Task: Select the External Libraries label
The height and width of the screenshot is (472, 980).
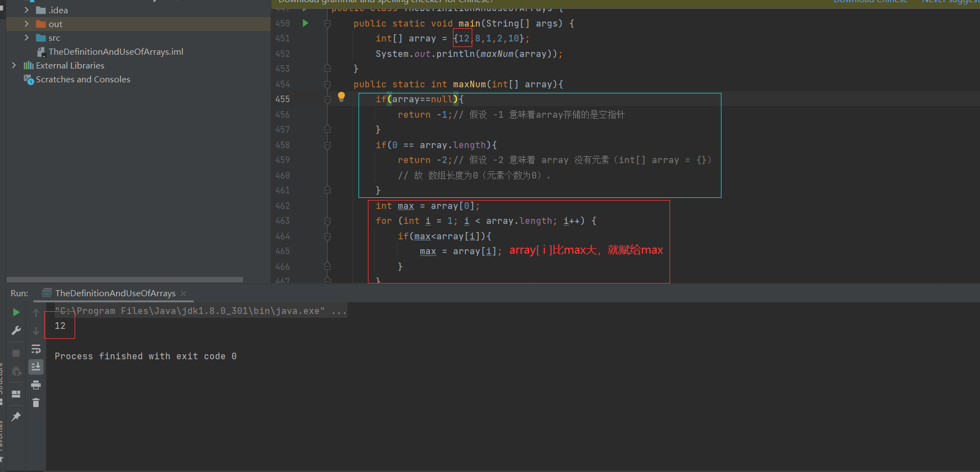Action: pos(70,65)
